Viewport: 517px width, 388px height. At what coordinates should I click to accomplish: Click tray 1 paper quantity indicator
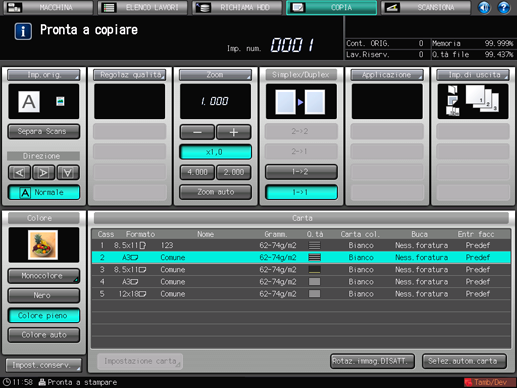[x=314, y=245]
